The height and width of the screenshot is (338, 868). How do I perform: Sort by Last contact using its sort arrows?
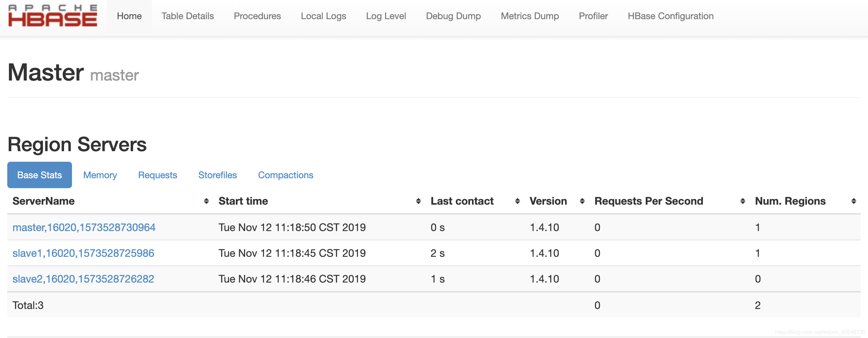coord(517,201)
